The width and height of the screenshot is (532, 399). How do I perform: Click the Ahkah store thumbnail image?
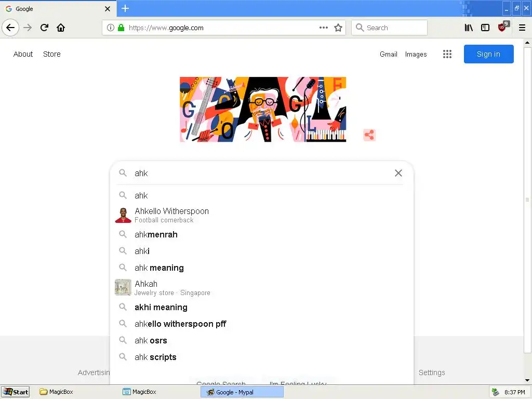[x=123, y=287]
